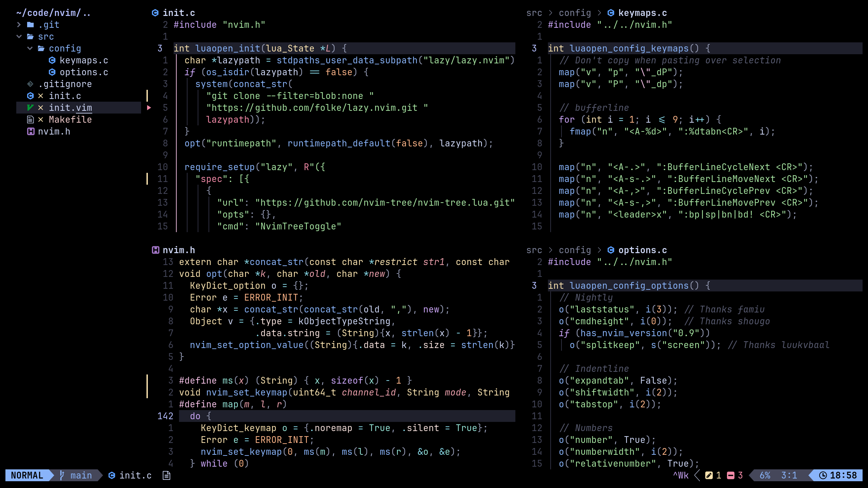Screen dimensions: 868x488
Task: Expand the .git folder
Action: [19, 25]
